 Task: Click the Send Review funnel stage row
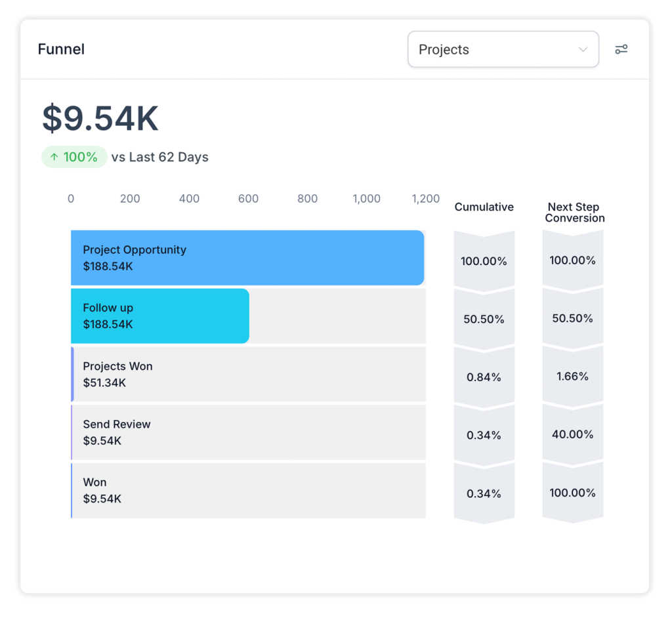(248, 432)
